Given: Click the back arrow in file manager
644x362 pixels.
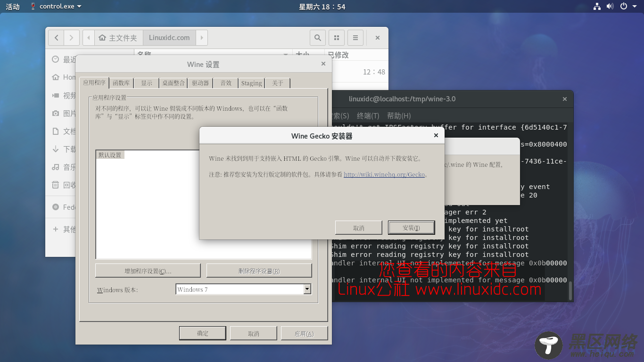Looking at the screenshot, I should [57, 38].
